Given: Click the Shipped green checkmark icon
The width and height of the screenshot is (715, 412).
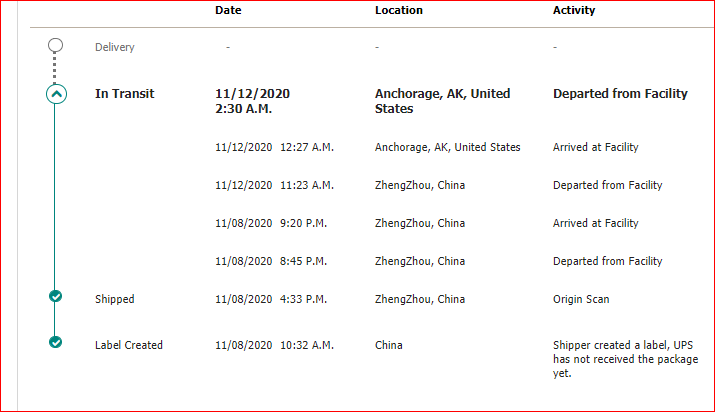Looking at the screenshot, I should (x=56, y=296).
